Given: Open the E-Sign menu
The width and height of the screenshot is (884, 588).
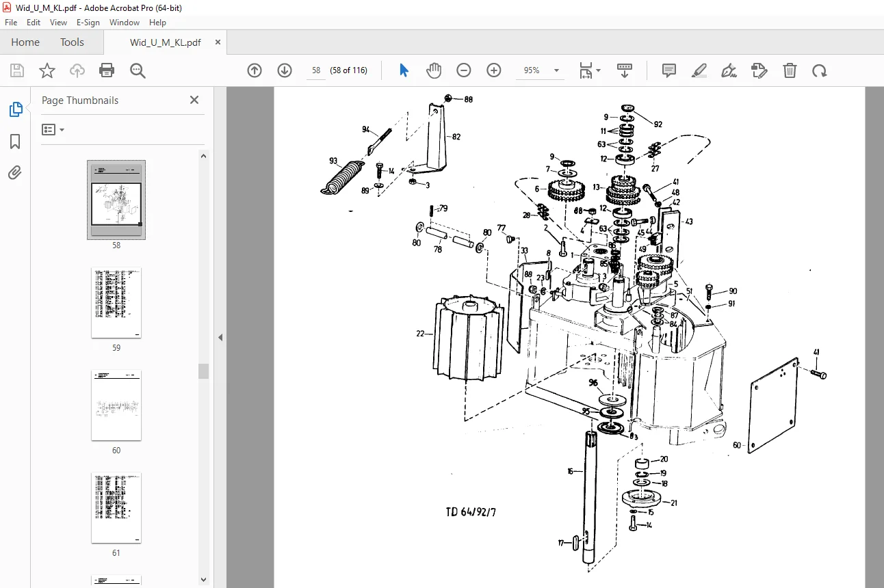Looking at the screenshot, I should coord(88,23).
